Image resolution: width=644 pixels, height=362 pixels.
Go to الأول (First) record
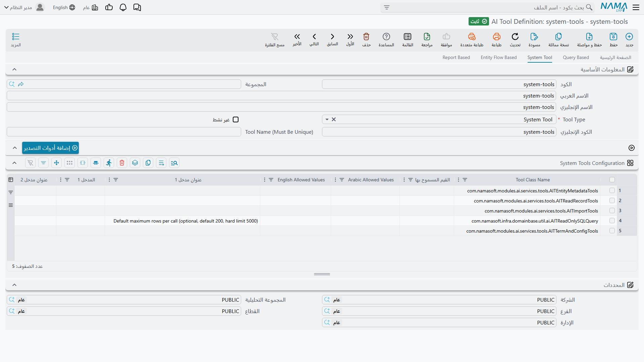(x=350, y=37)
